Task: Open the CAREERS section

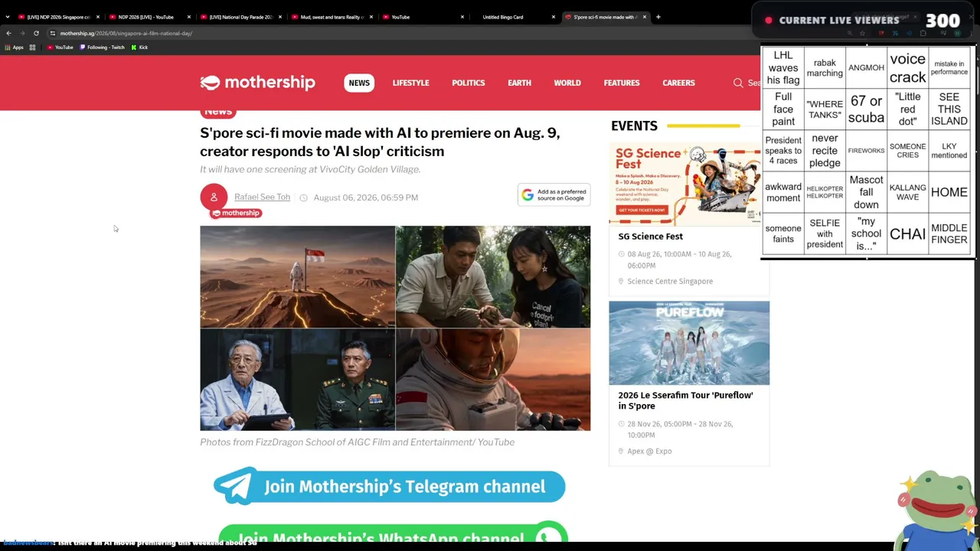Action: (x=678, y=83)
